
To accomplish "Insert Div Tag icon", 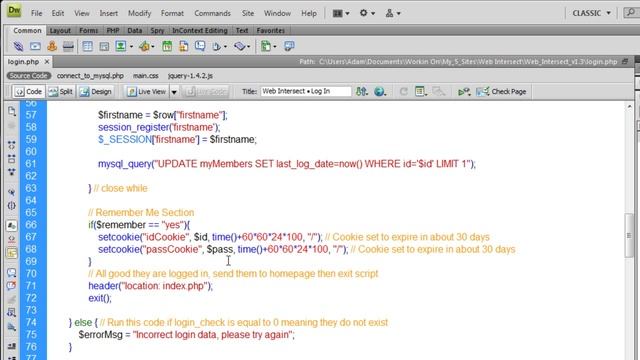I will click(x=104, y=46).
